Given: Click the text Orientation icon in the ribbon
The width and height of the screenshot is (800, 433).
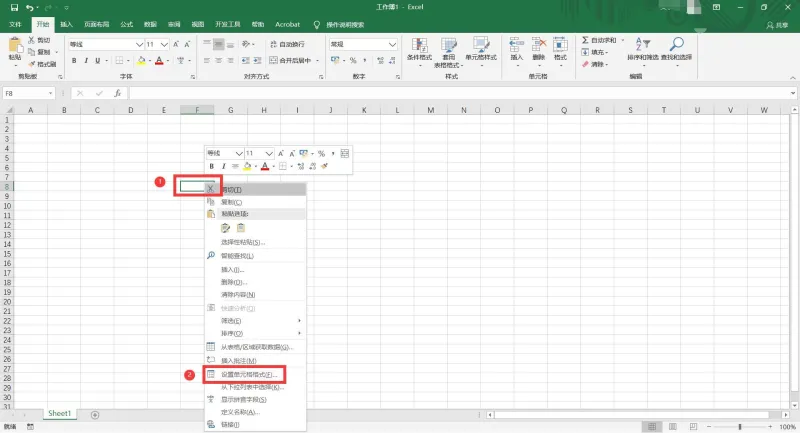Looking at the screenshot, I should pos(246,44).
